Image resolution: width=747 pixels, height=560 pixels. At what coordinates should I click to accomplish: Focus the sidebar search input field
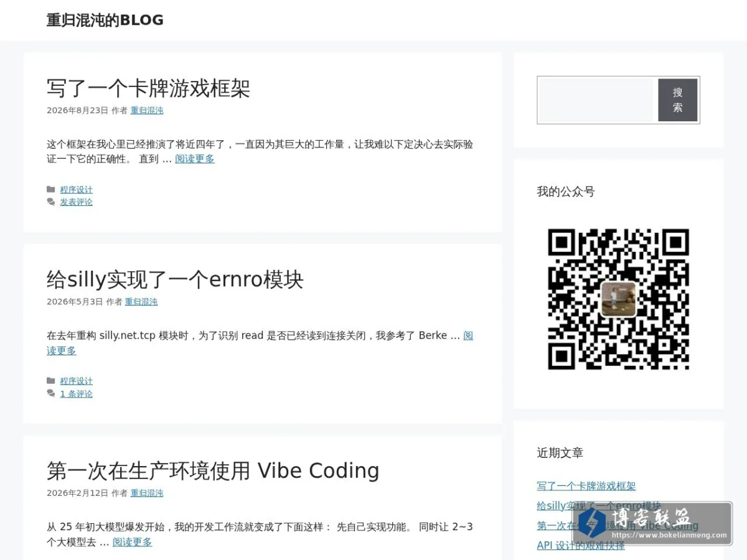point(596,100)
